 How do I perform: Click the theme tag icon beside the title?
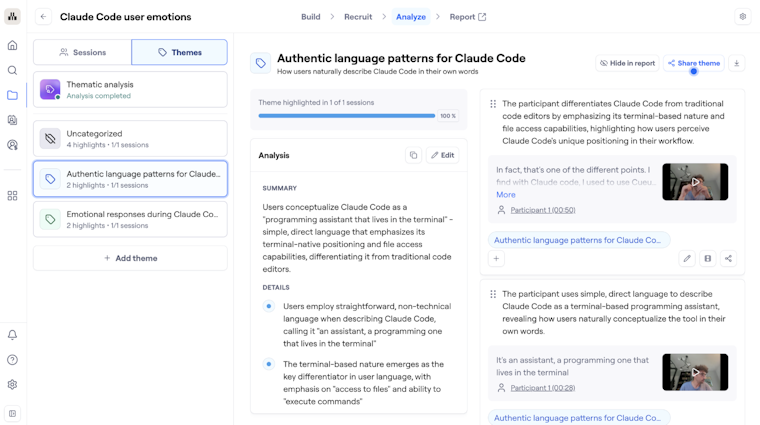[x=261, y=63]
